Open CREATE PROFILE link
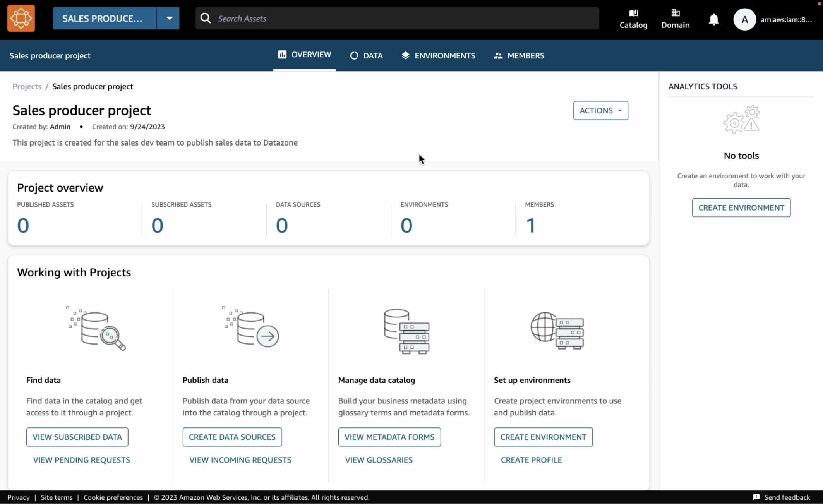823x504 pixels. pos(531,460)
